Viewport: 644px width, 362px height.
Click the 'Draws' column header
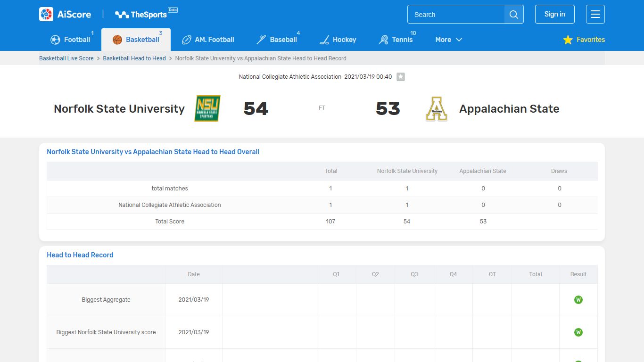tap(559, 171)
